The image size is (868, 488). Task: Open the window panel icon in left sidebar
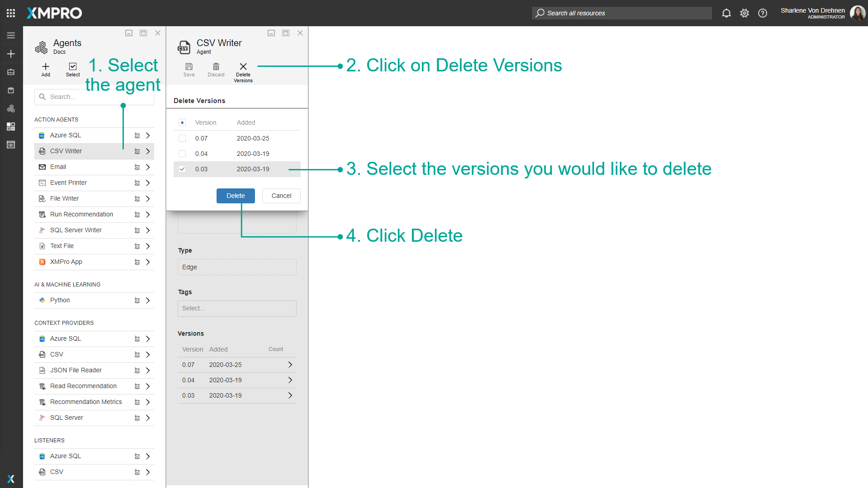click(11, 145)
